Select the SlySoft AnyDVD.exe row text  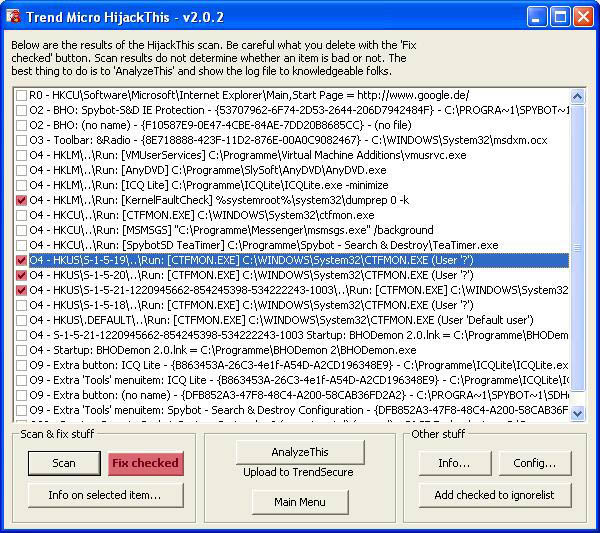click(208, 170)
